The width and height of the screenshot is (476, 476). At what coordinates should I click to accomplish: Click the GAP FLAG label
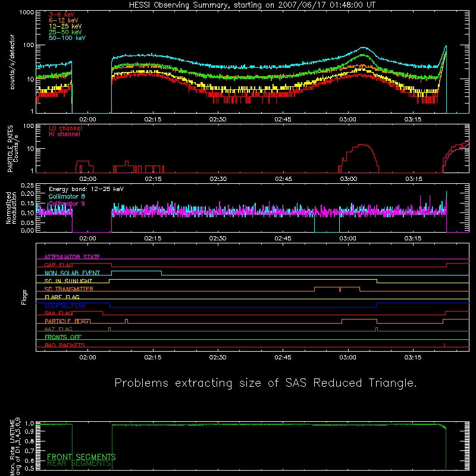[x=58, y=265]
